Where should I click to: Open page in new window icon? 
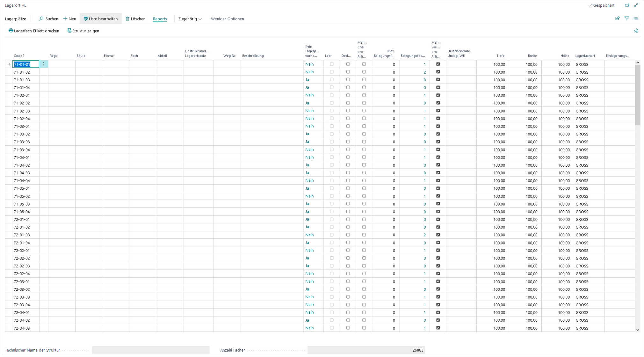point(627,5)
